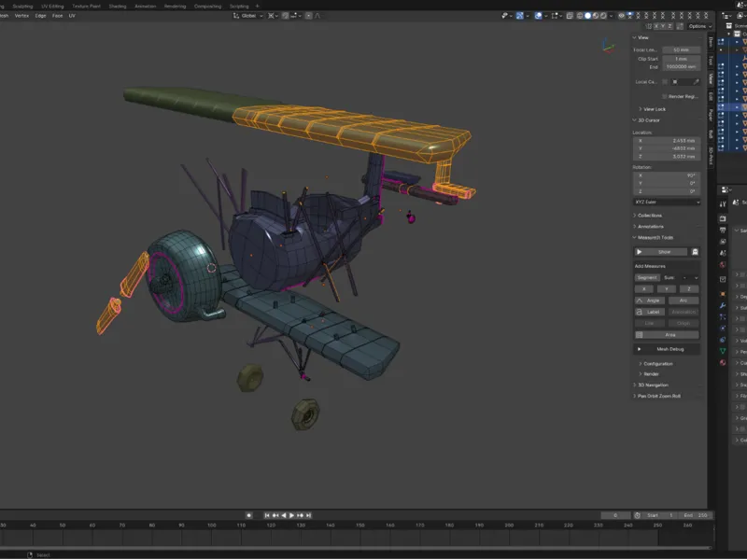Image resolution: width=747 pixels, height=560 pixels.
Task: Click the MeasureIt Show button
Action: [660, 252]
